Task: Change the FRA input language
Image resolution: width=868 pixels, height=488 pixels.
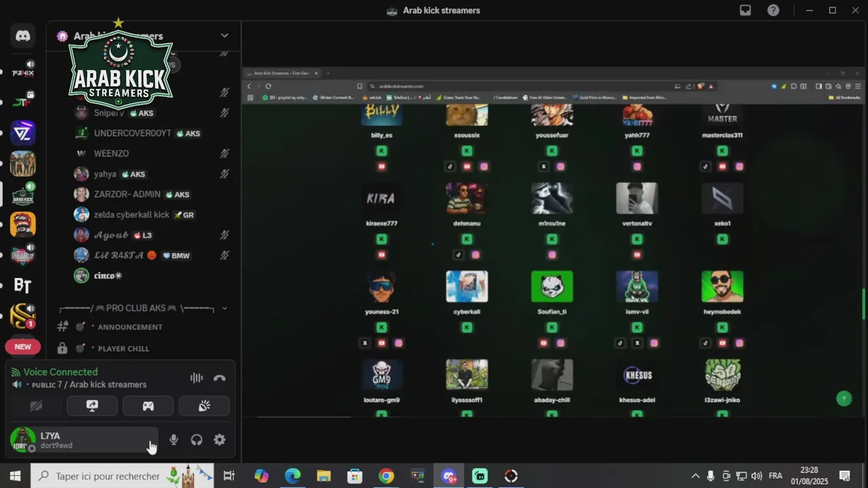Action: pos(775,476)
